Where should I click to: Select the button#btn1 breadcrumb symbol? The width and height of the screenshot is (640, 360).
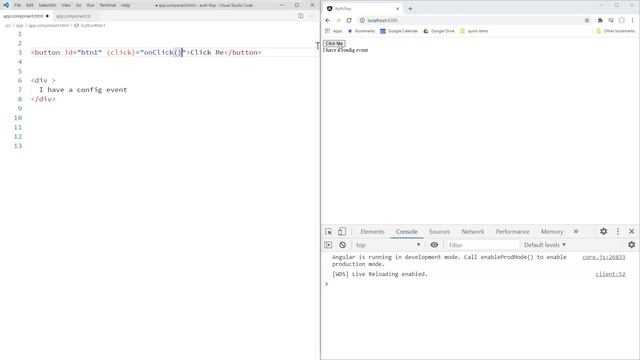point(90,25)
